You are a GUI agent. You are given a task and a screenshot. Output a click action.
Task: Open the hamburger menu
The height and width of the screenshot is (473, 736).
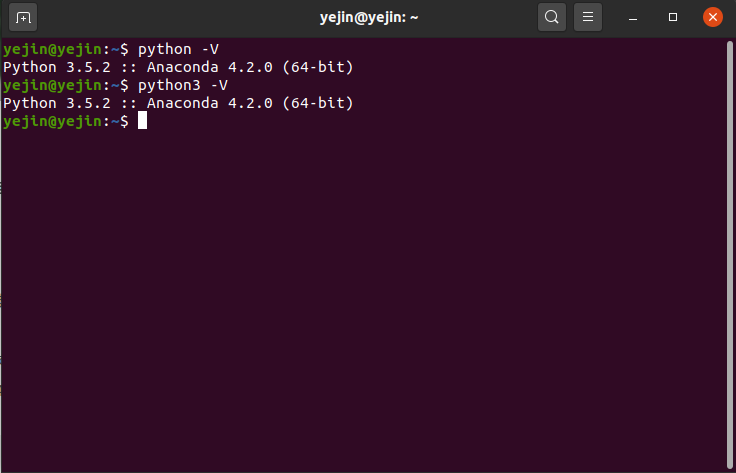click(588, 17)
